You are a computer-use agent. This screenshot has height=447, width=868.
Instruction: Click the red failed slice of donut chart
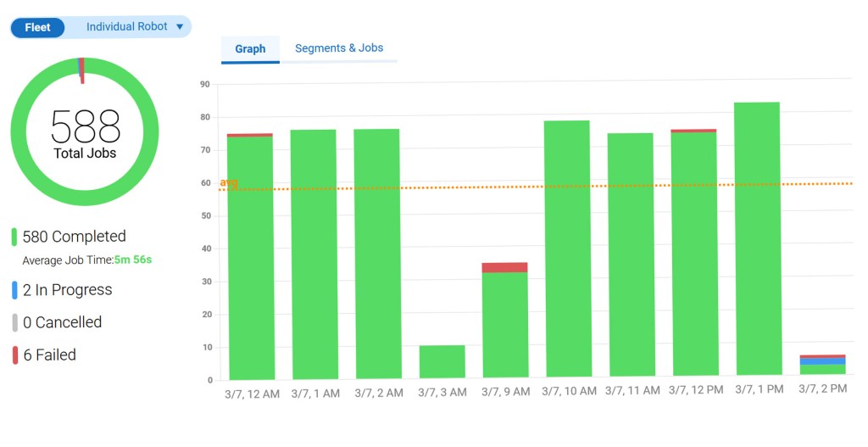(x=82, y=70)
